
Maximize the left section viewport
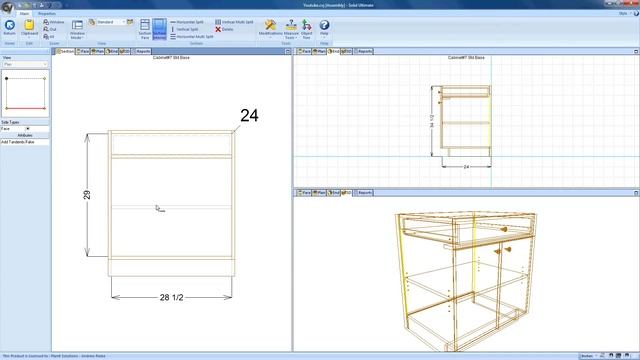tap(288, 51)
